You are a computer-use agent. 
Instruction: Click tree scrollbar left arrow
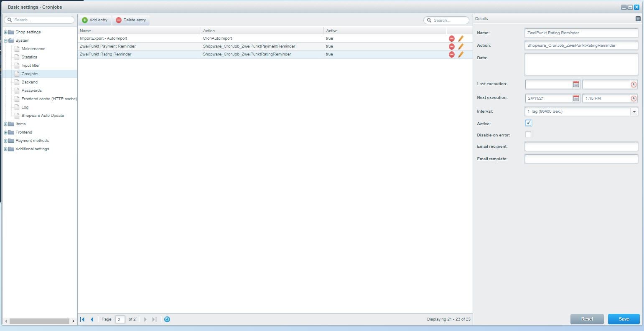point(6,321)
